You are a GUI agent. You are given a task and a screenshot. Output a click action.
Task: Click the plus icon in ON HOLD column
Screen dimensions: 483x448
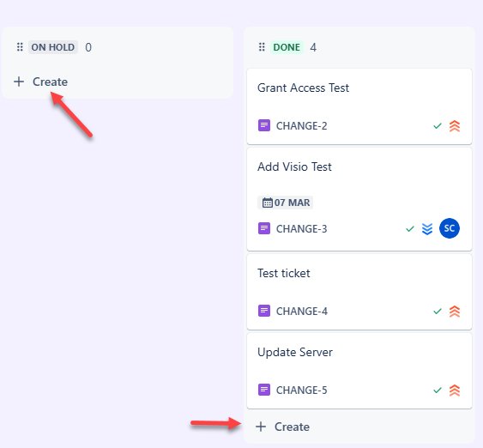pos(19,82)
